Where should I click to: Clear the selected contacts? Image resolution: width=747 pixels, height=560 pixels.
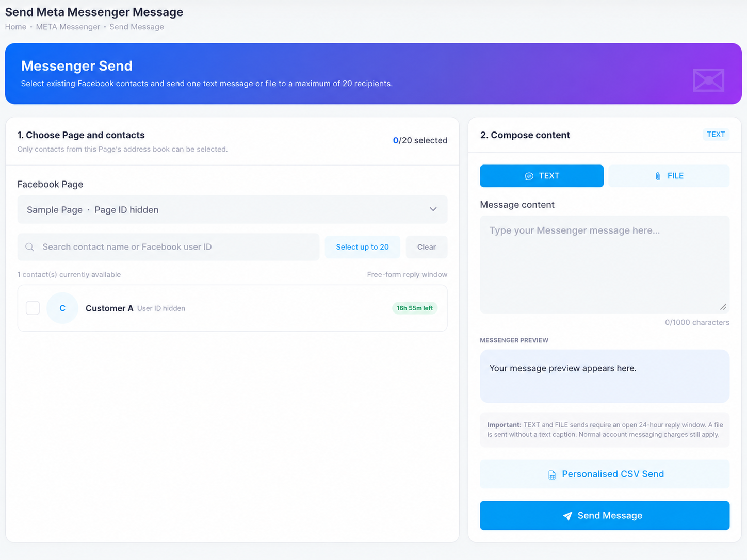[427, 247]
